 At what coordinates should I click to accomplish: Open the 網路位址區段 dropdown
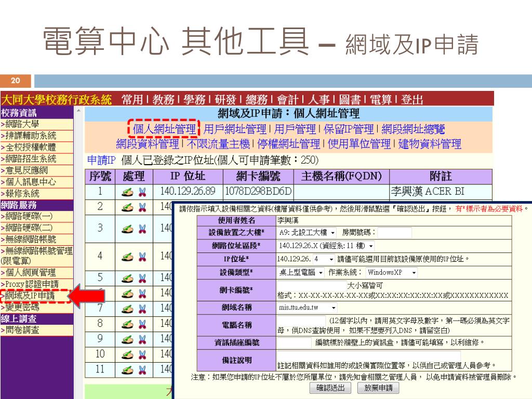[x=326, y=246]
